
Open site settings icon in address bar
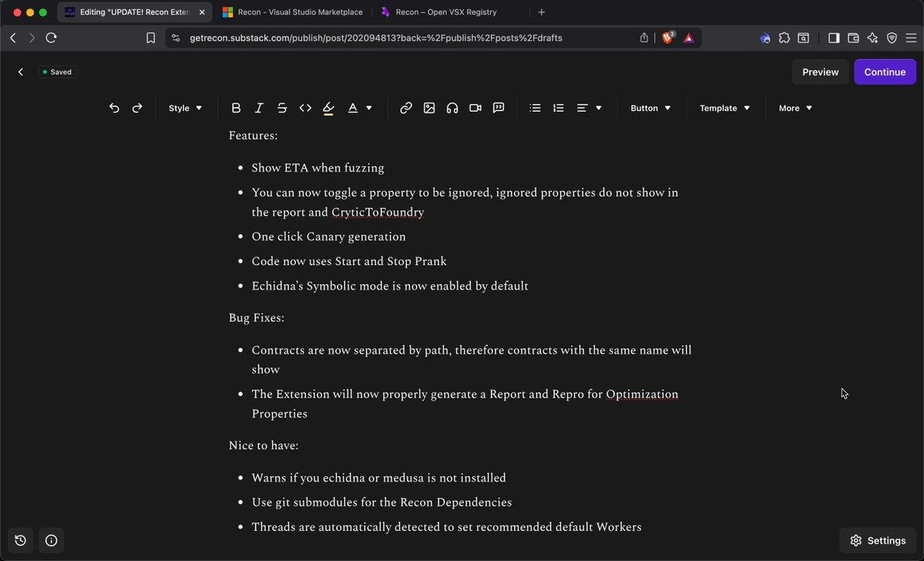[176, 38]
